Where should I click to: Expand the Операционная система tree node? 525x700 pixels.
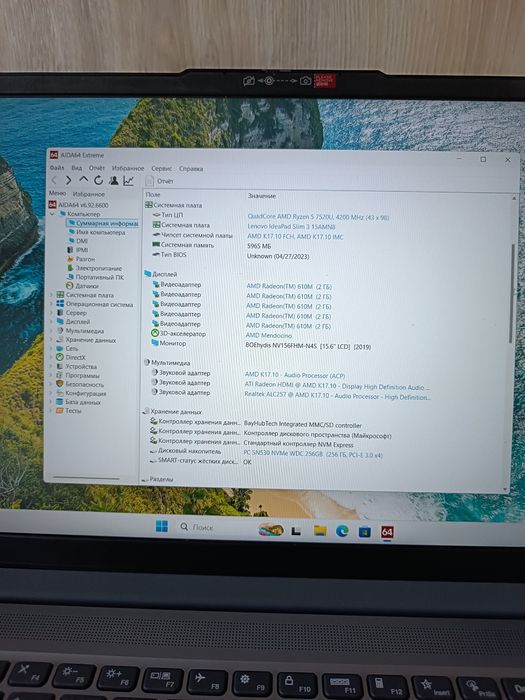point(51,304)
